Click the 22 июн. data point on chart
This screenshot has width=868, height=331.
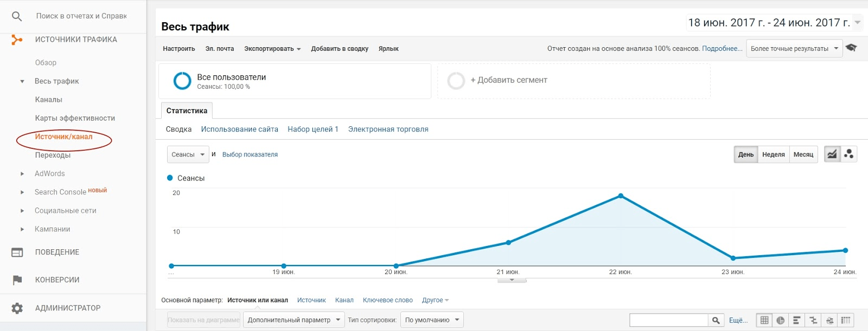point(621,196)
